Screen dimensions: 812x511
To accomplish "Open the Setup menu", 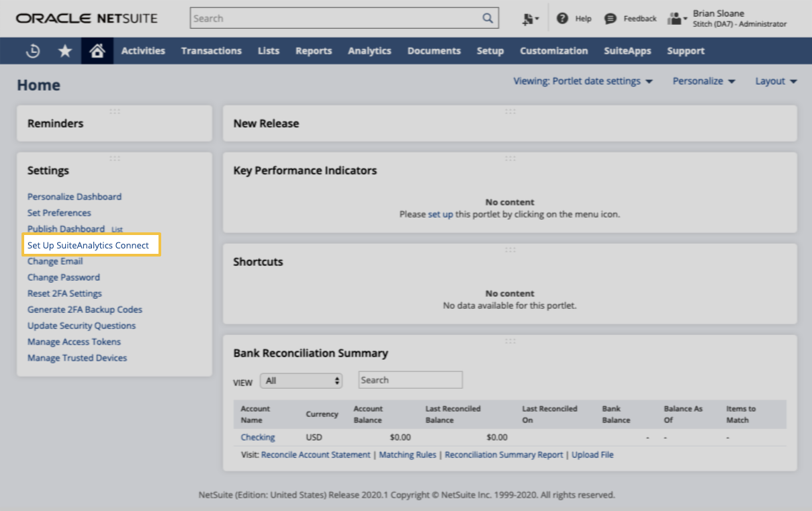I will 490,50.
